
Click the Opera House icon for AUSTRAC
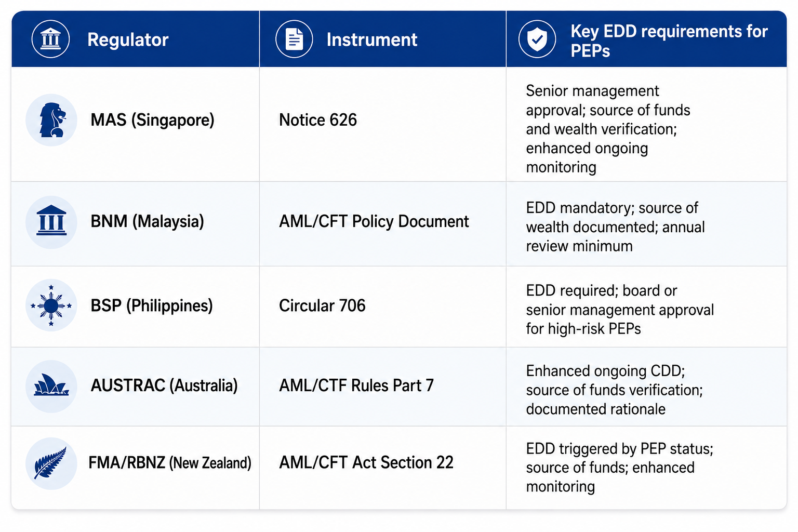click(x=51, y=386)
